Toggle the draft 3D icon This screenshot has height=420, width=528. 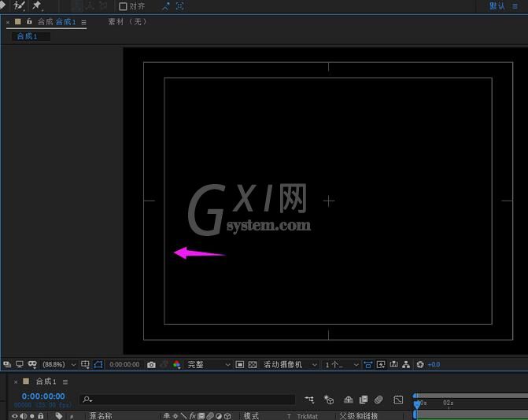coord(329,400)
